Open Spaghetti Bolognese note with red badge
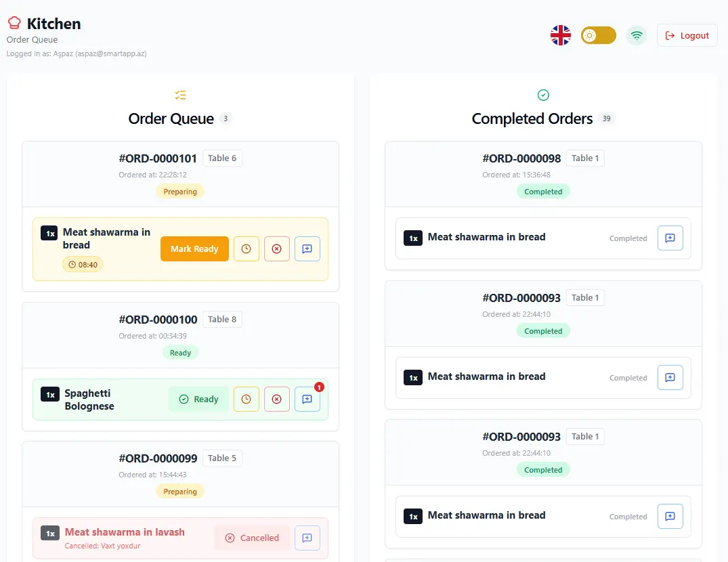This screenshot has height=562, width=728. tap(307, 399)
